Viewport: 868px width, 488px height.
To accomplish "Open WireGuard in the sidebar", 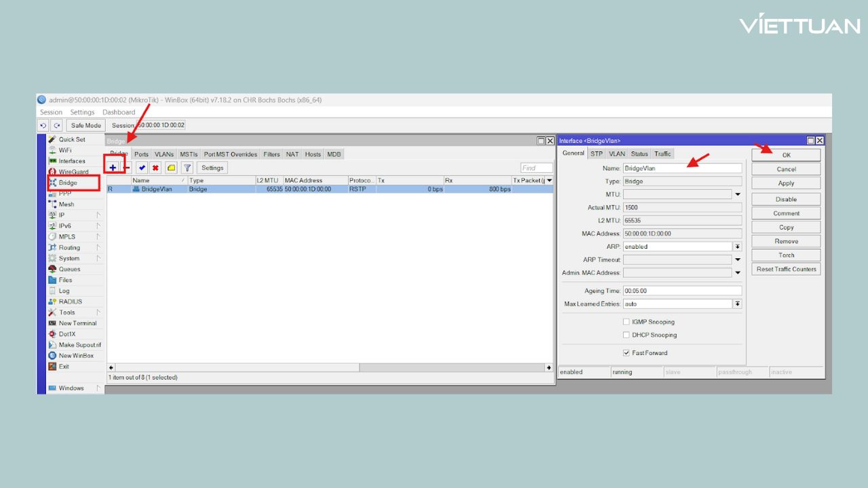I will [x=73, y=172].
